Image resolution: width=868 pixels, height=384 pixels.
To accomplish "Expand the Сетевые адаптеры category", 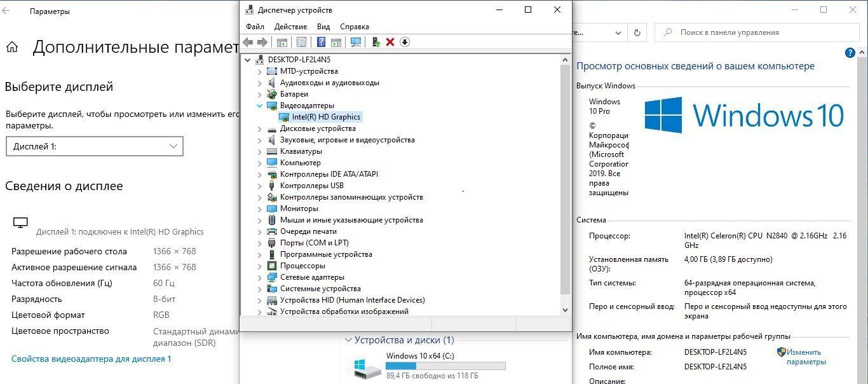I will (x=259, y=277).
